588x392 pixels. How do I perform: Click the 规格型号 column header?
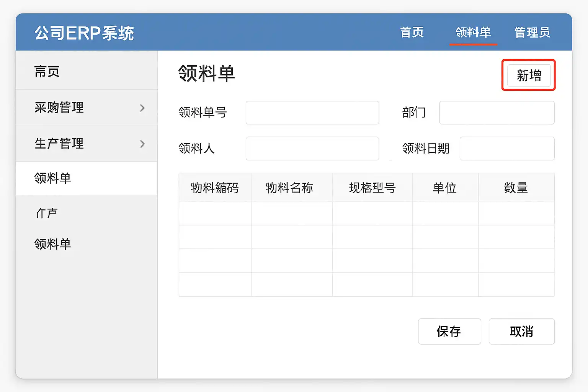tap(372, 188)
